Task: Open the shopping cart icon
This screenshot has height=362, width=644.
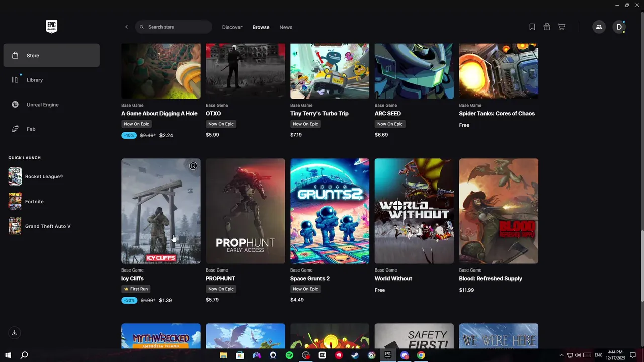Action: click(561, 27)
